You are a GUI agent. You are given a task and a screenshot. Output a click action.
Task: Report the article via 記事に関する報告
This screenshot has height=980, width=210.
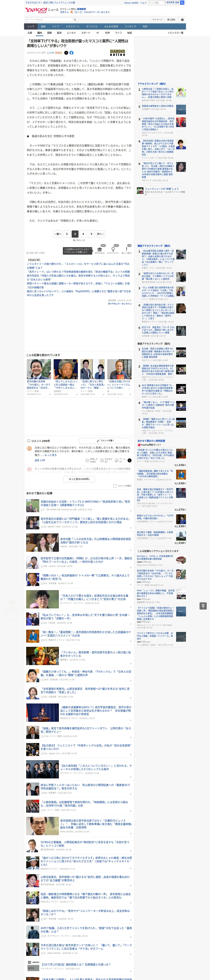pos(36,253)
